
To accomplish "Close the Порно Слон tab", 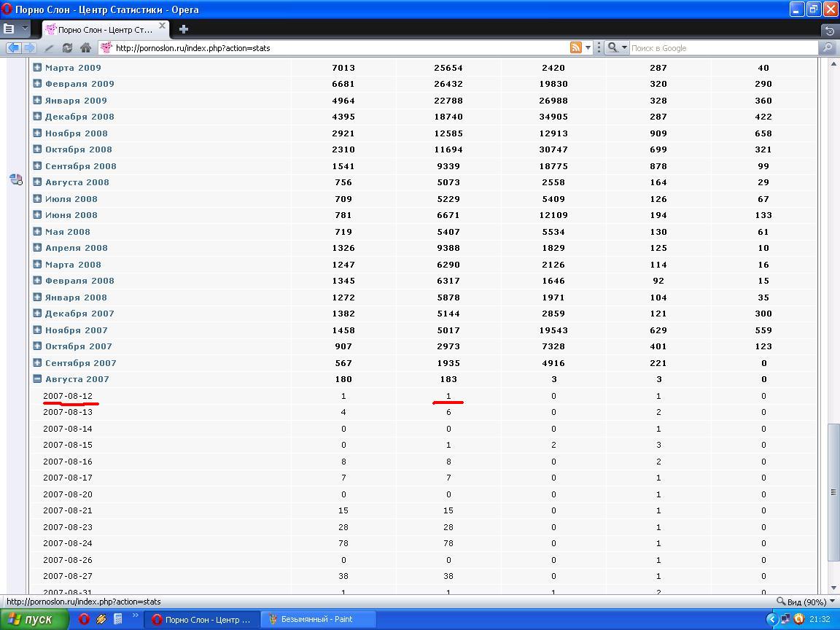I will (163, 26).
